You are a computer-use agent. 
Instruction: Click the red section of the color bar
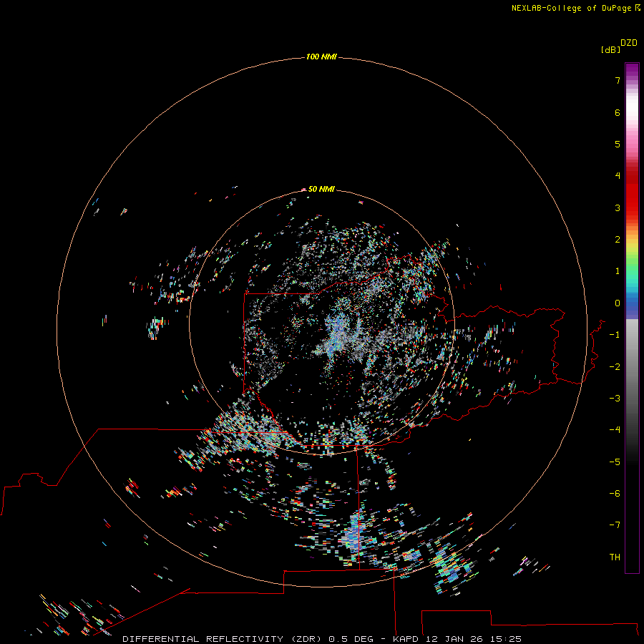pyautogui.click(x=632, y=191)
